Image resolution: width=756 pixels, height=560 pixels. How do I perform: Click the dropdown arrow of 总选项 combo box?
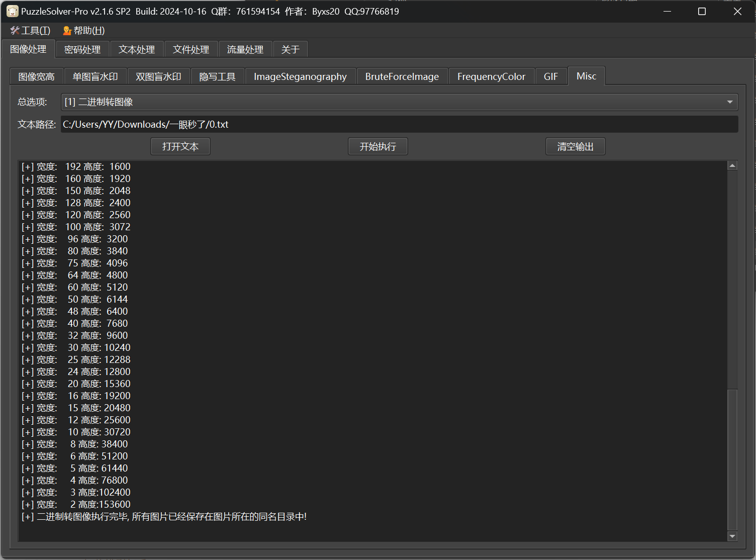(730, 102)
